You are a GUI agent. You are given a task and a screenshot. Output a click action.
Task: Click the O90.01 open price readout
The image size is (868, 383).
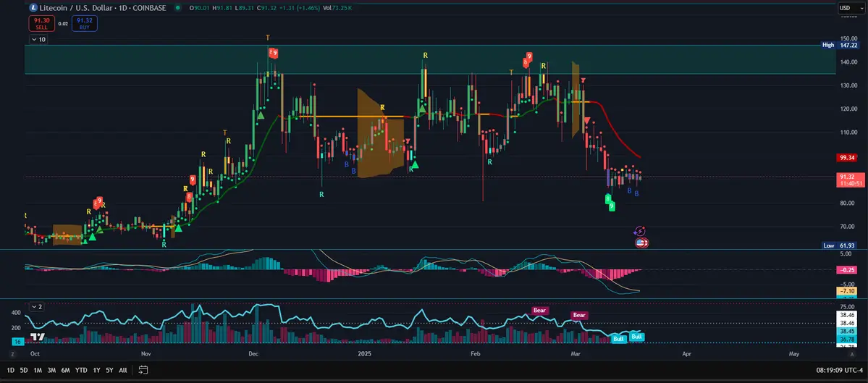(199, 8)
